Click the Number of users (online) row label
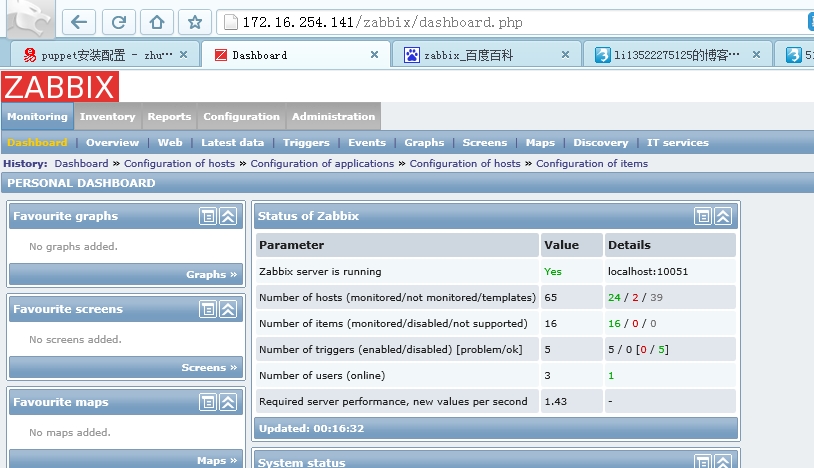The height and width of the screenshot is (468, 814). pos(322,375)
